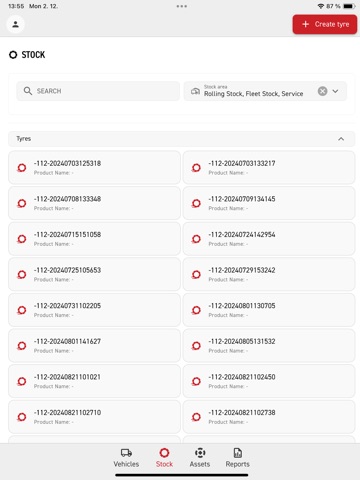Click tyre icon beside -112-20240709134145
Viewport: 360px width, 480px height.
click(x=196, y=203)
